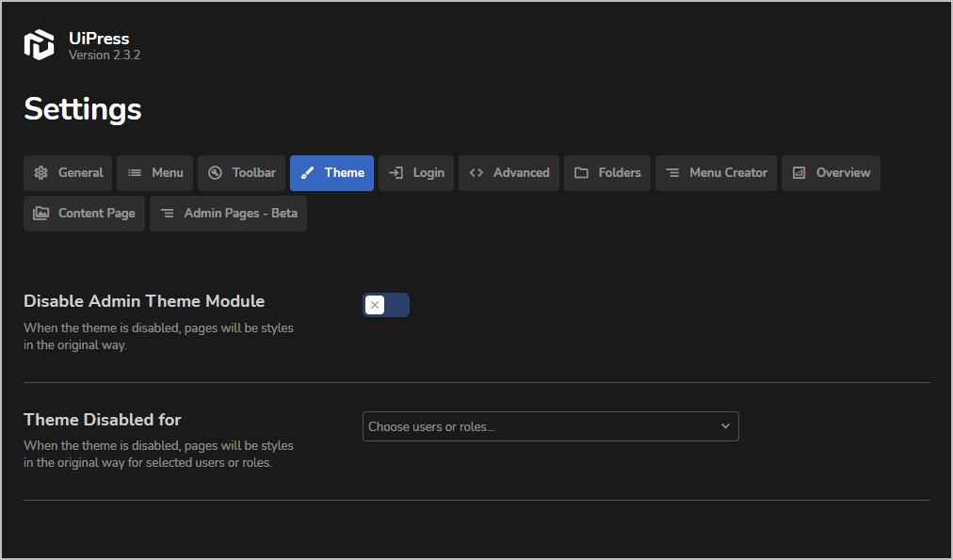Viewport: 953px width, 560px height.
Task: Click the build icon on Toolbar tab
Action: click(x=215, y=173)
